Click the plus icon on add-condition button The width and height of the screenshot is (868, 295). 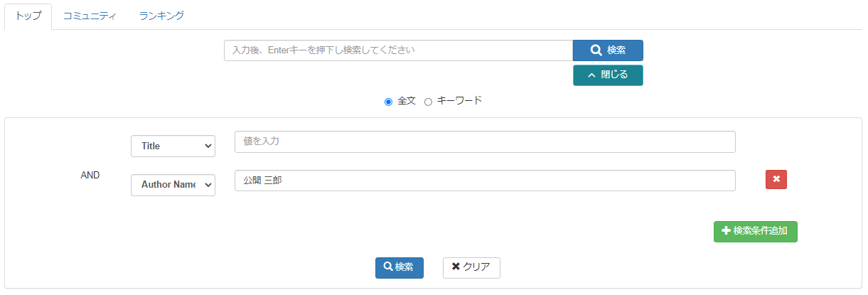[726, 231]
